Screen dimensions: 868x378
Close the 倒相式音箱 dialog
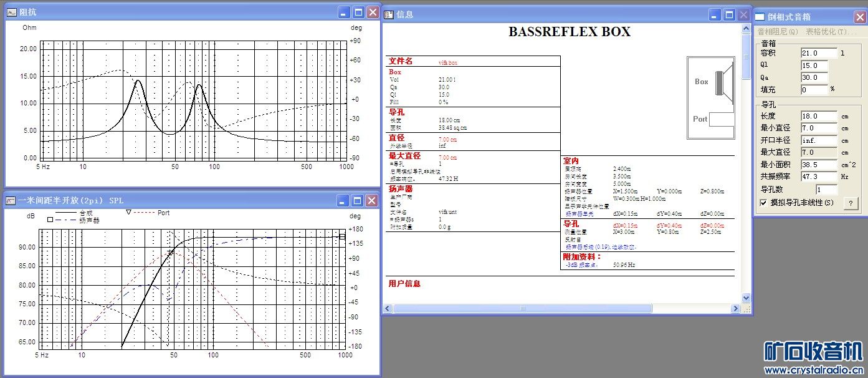tap(859, 17)
